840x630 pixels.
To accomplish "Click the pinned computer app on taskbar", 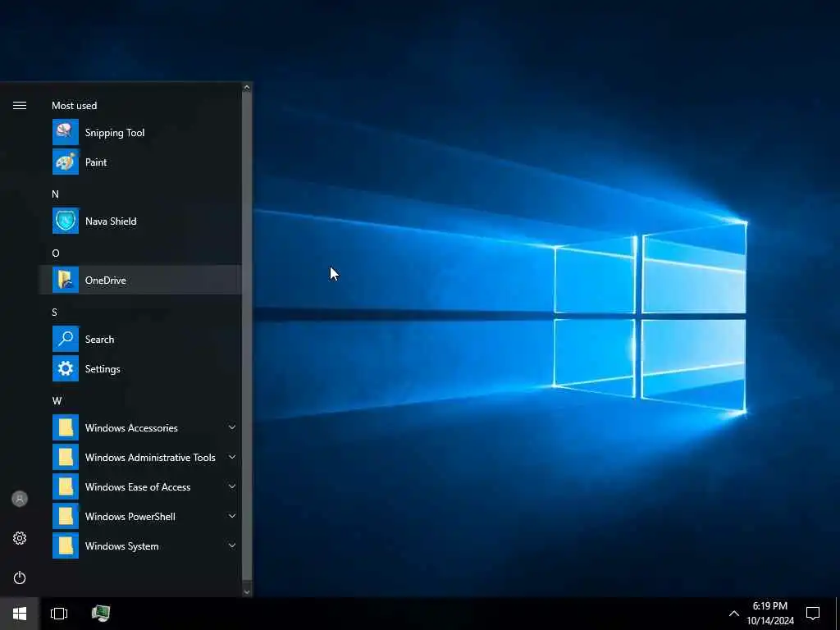I will tap(101, 614).
